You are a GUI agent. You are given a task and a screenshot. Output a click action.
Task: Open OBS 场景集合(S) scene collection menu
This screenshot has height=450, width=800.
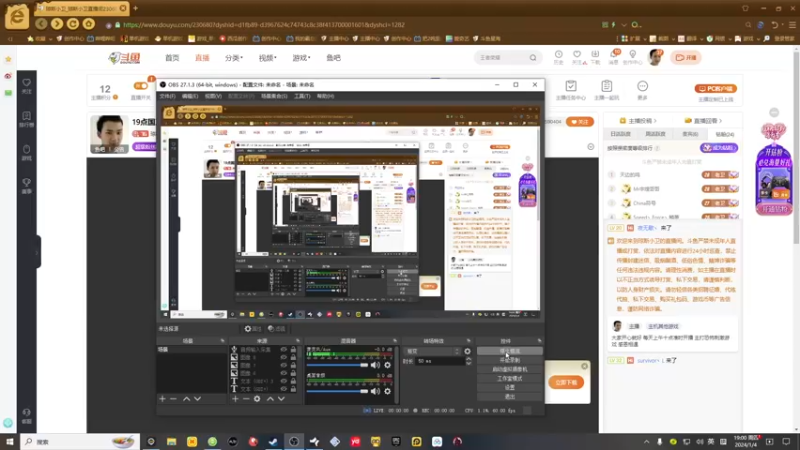coord(274,96)
